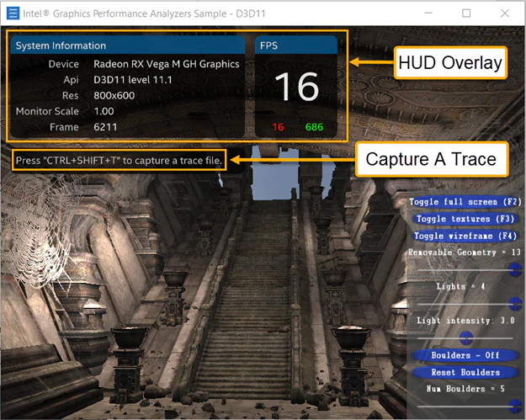Select the FPS panel header
Viewport: 526px width, 420px height.
pos(295,45)
